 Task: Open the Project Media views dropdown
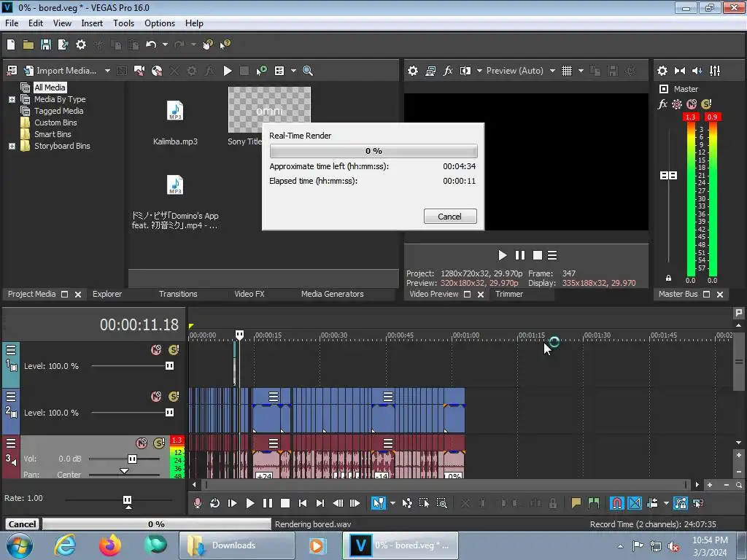293,71
